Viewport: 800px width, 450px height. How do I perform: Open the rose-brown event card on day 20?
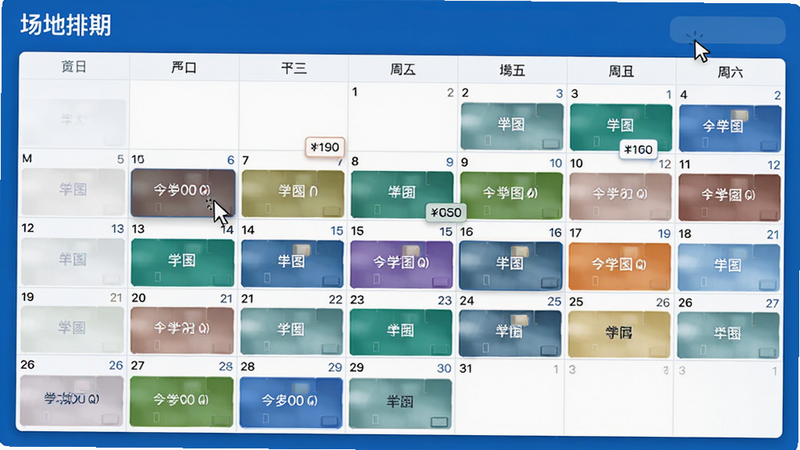182,330
